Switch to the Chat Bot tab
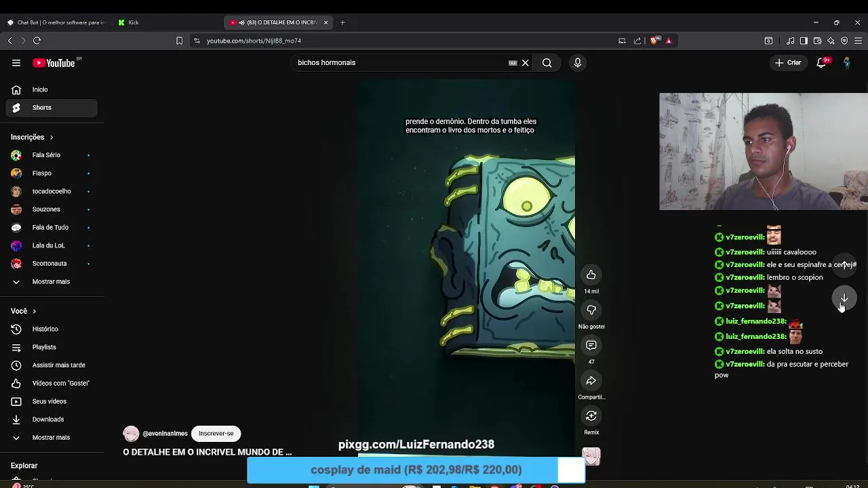868x488 pixels. (x=57, y=22)
